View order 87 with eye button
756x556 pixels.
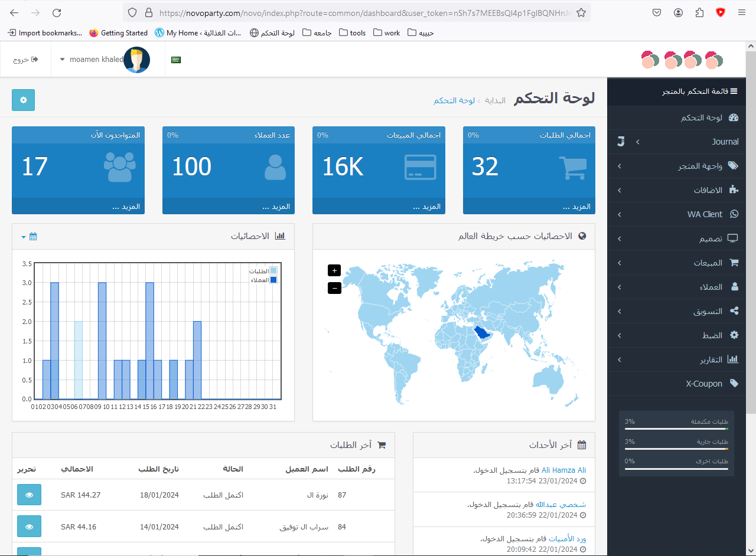pos(29,495)
